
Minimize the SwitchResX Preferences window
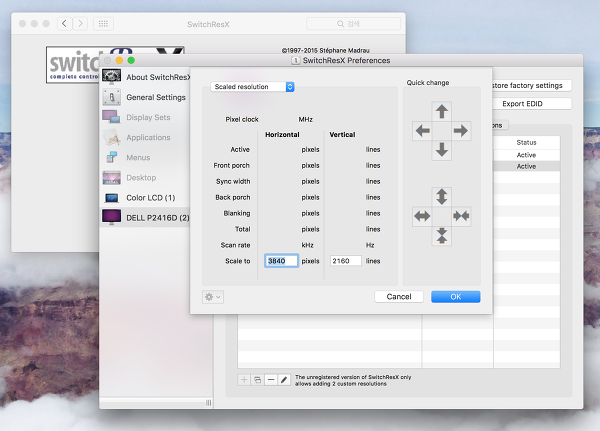pos(119,60)
